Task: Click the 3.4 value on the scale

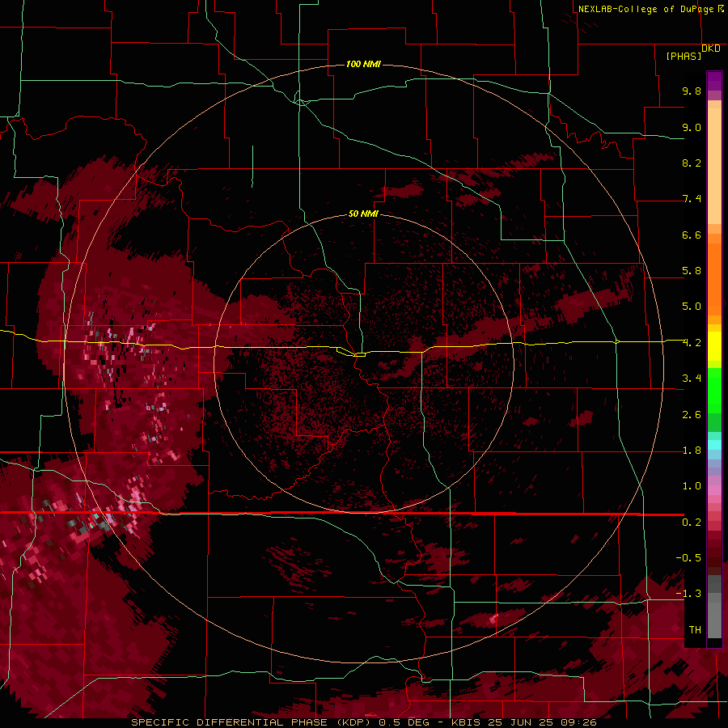Action: coord(692,379)
